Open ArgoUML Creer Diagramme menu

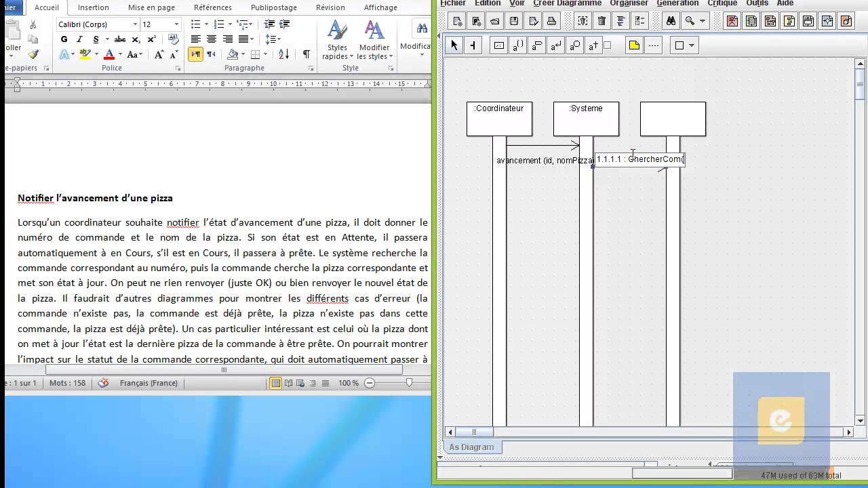pos(567,3)
